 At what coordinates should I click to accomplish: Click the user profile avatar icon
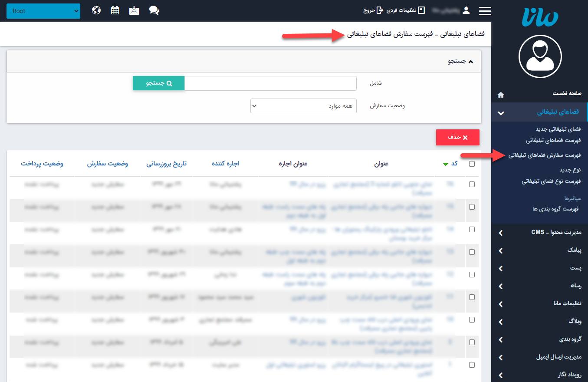pyautogui.click(x=466, y=10)
